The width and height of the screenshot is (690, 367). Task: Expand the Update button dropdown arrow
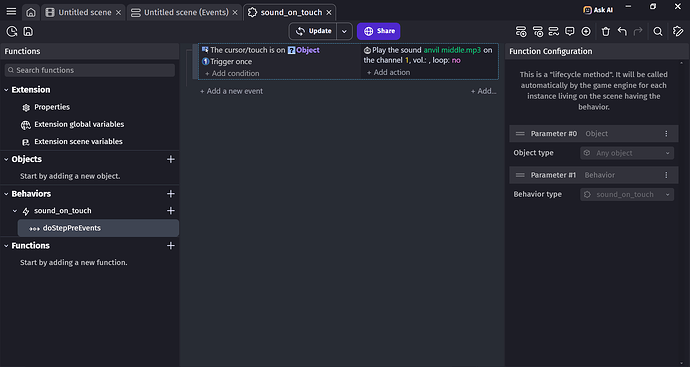pyautogui.click(x=345, y=31)
